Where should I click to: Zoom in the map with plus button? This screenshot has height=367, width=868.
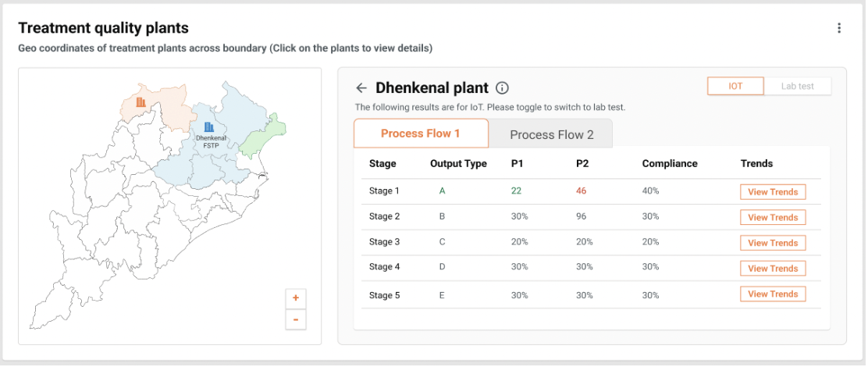click(x=296, y=298)
